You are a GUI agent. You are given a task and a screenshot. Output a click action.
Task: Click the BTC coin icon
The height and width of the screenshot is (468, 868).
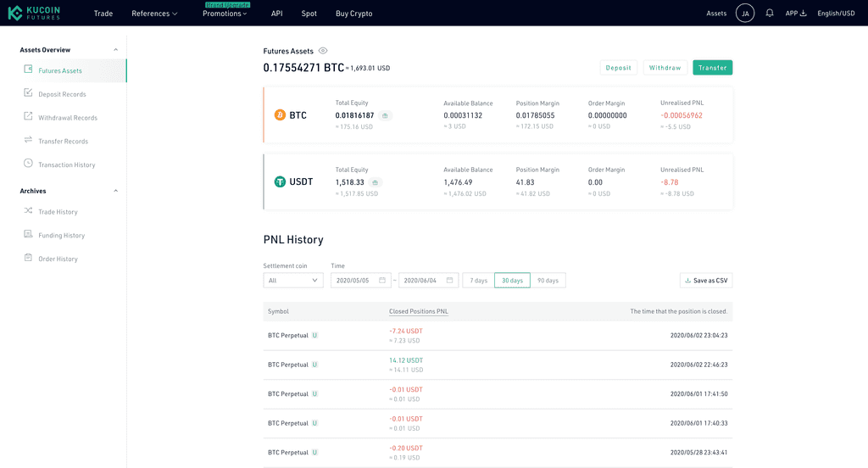point(280,115)
